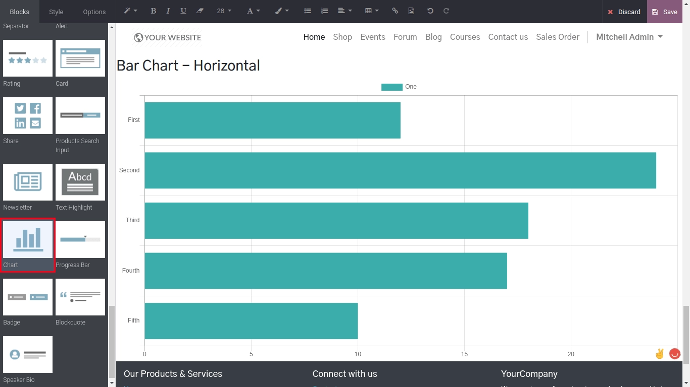Redo the last edit
690x387 pixels.
point(446,11)
